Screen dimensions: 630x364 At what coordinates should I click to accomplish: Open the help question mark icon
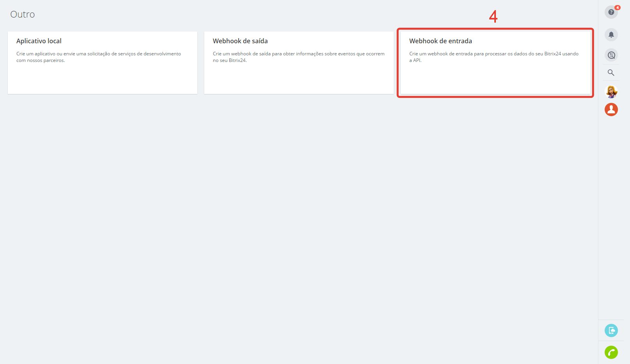click(611, 12)
